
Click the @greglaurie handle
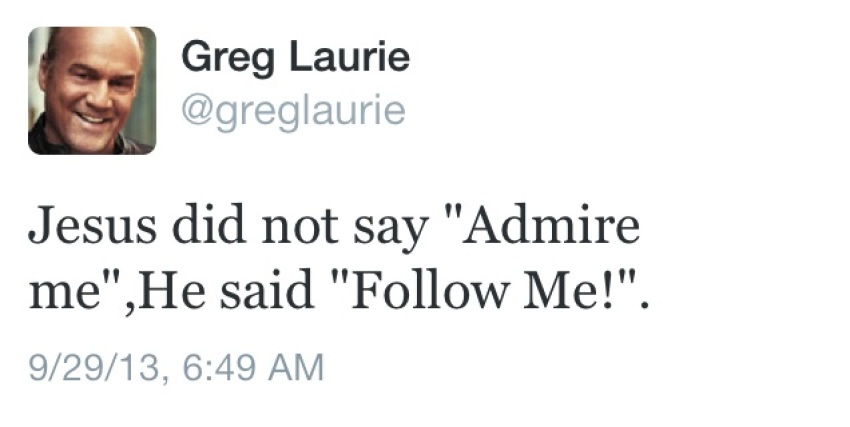tap(292, 109)
